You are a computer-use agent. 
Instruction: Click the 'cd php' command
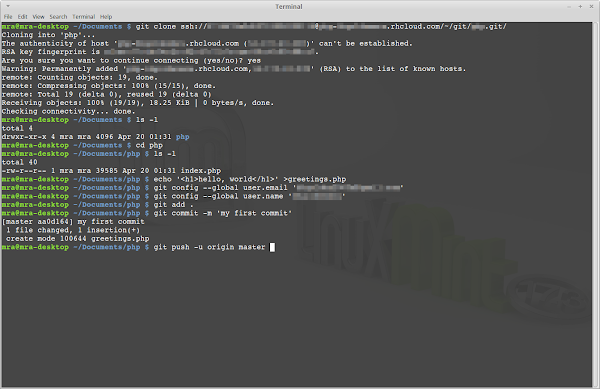click(149, 145)
